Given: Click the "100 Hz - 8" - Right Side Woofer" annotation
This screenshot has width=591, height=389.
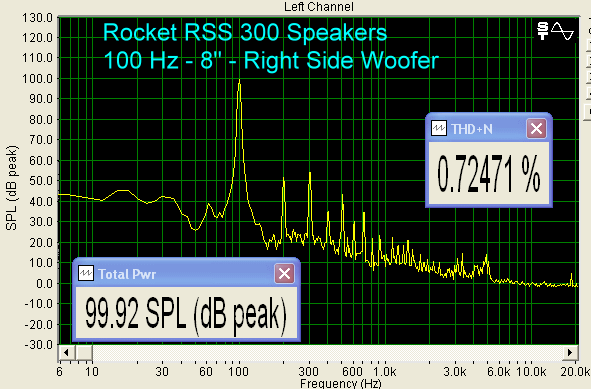Looking at the screenshot, I should (271, 60).
